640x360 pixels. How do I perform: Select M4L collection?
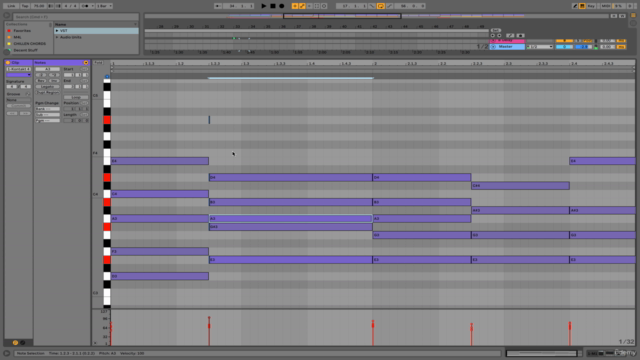tap(18, 37)
